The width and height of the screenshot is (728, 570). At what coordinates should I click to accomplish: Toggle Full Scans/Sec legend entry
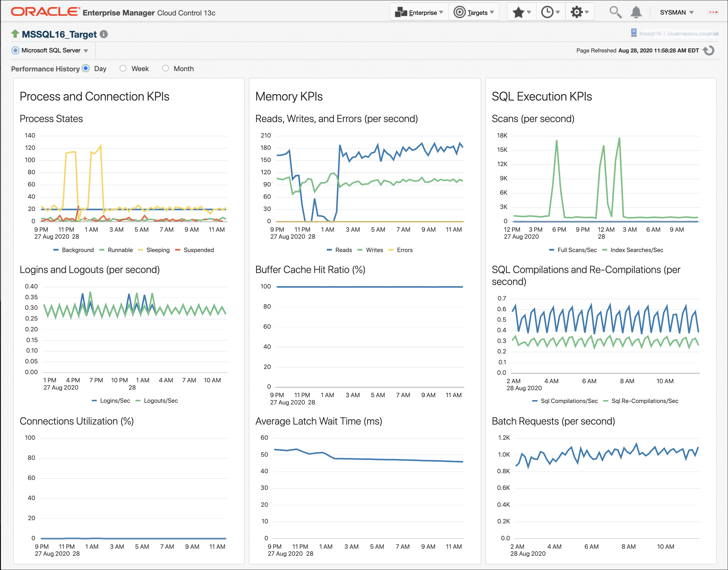point(573,250)
